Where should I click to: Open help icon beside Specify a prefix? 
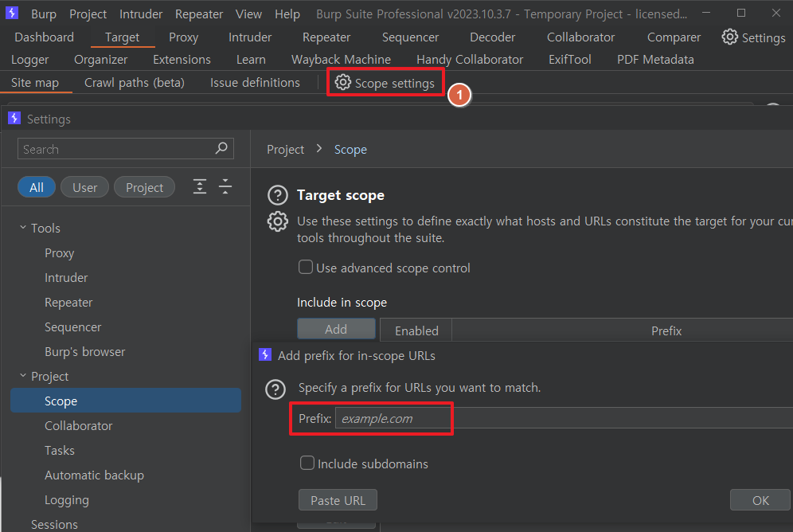(275, 389)
